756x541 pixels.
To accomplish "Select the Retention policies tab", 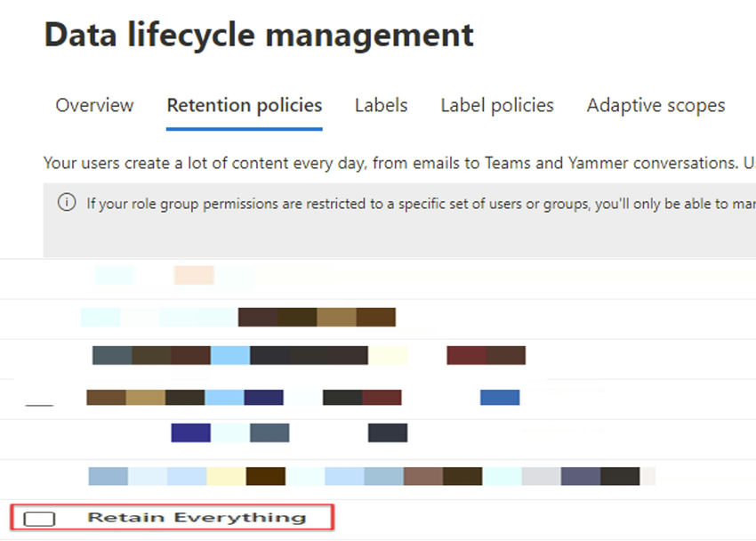I will tap(244, 105).
